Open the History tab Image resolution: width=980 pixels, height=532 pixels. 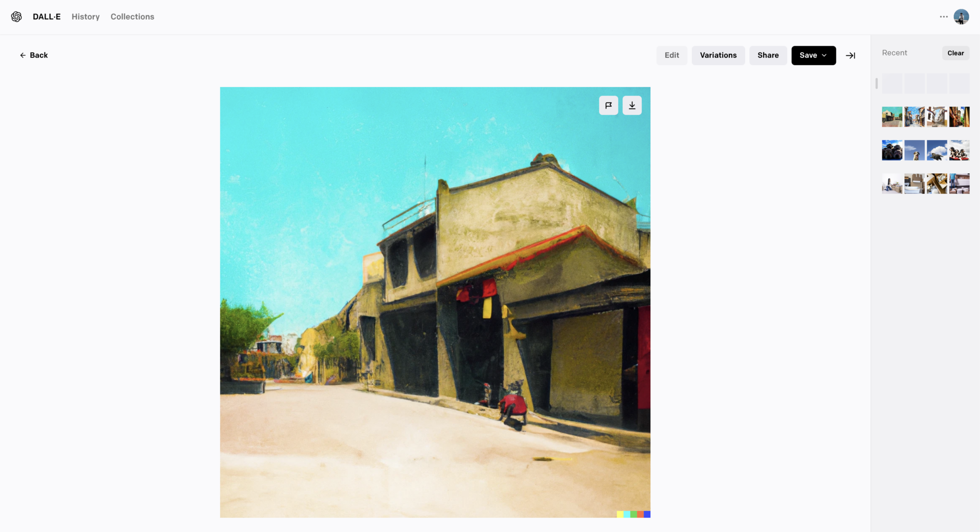(x=86, y=17)
